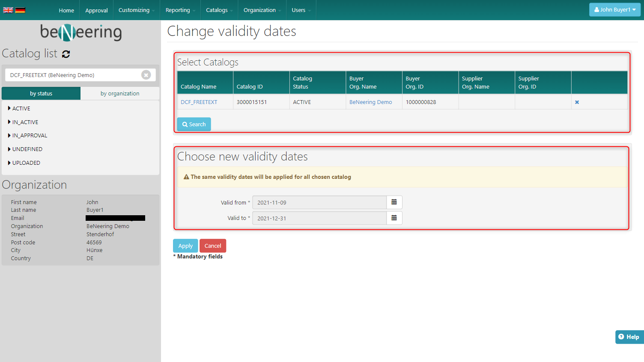
Task: Open calendar picker for Valid from
Action: pos(394,202)
